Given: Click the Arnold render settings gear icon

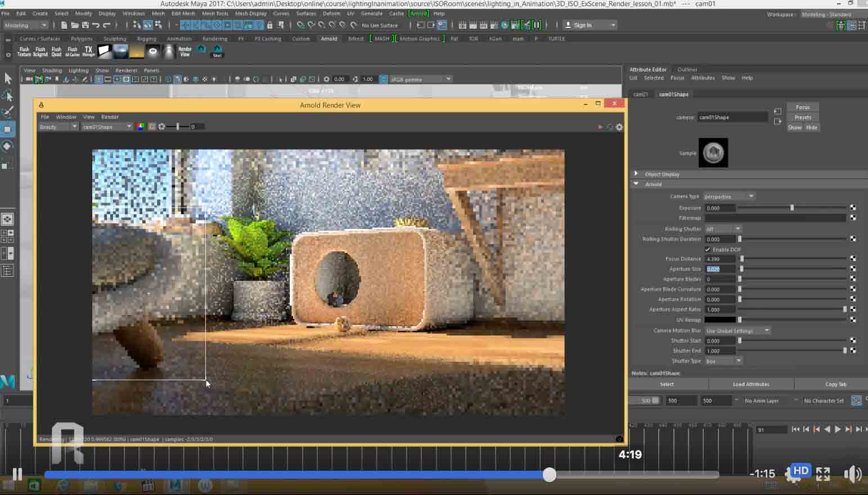Looking at the screenshot, I should (x=619, y=127).
